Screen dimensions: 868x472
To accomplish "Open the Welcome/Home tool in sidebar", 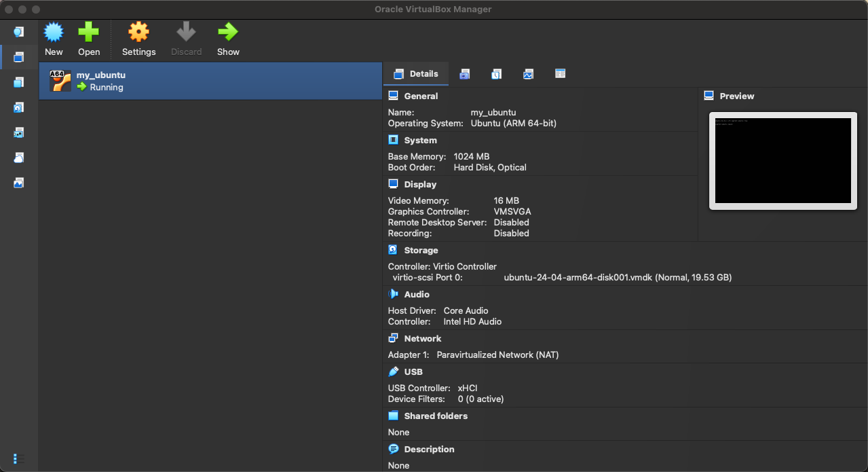I will pyautogui.click(x=19, y=32).
